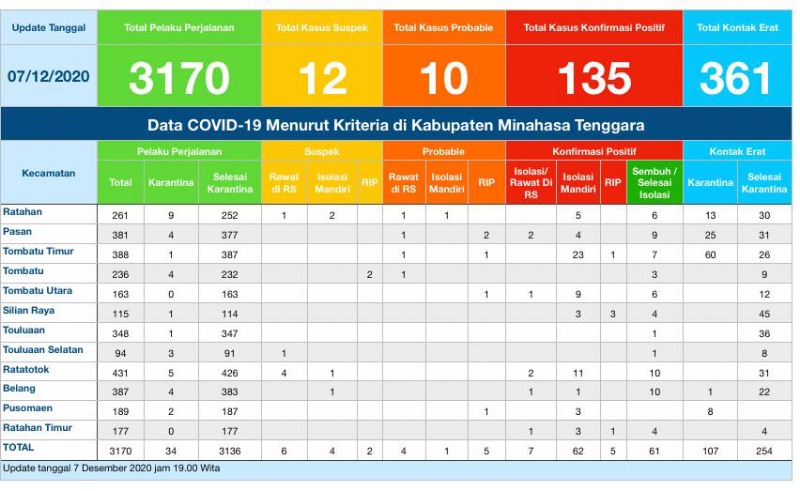Screen dimensions: 800x491
Task: Click the "Total Kasus Suspek" yellow header
Action: (x=322, y=28)
